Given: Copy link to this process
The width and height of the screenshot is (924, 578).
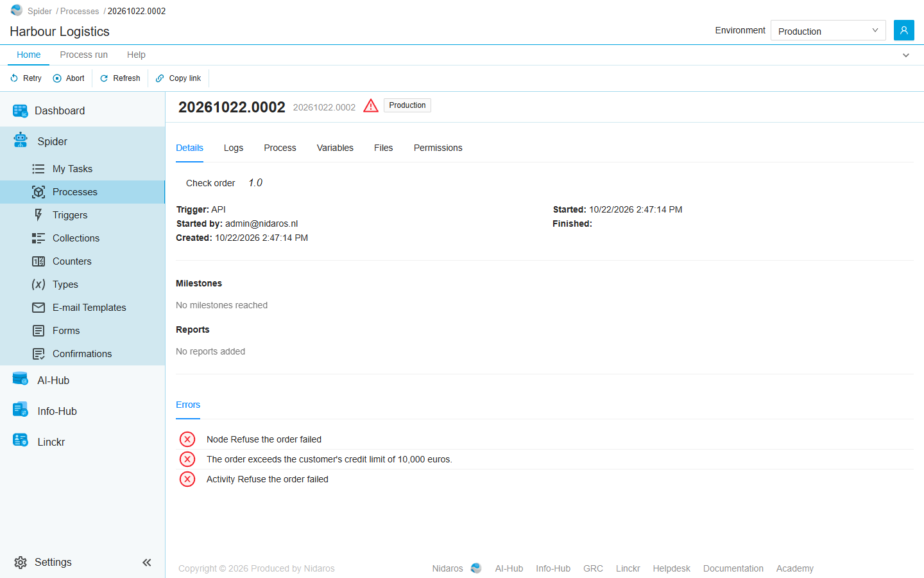Looking at the screenshot, I should (178, 78).
